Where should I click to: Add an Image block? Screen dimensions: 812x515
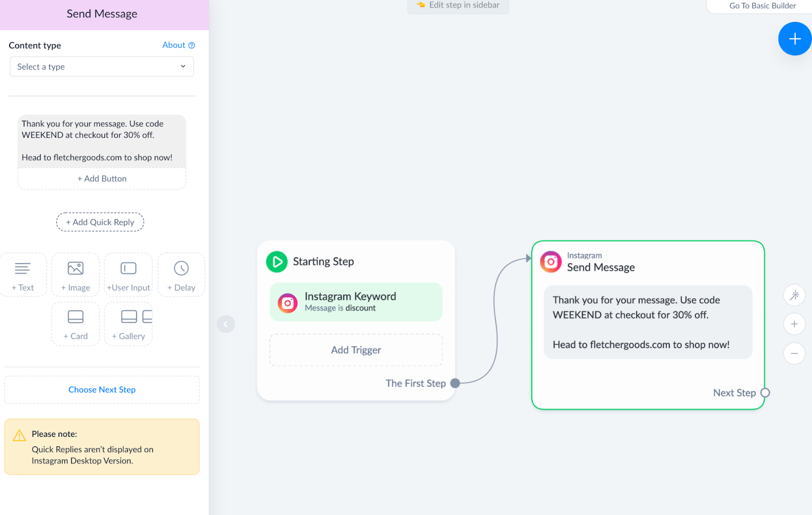coord(76,275)
